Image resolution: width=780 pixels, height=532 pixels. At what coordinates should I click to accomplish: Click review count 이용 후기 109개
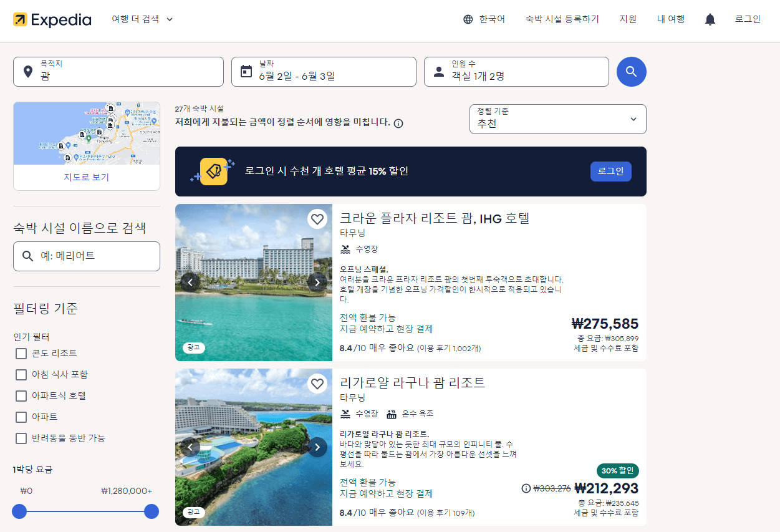(x=446, y=513)
